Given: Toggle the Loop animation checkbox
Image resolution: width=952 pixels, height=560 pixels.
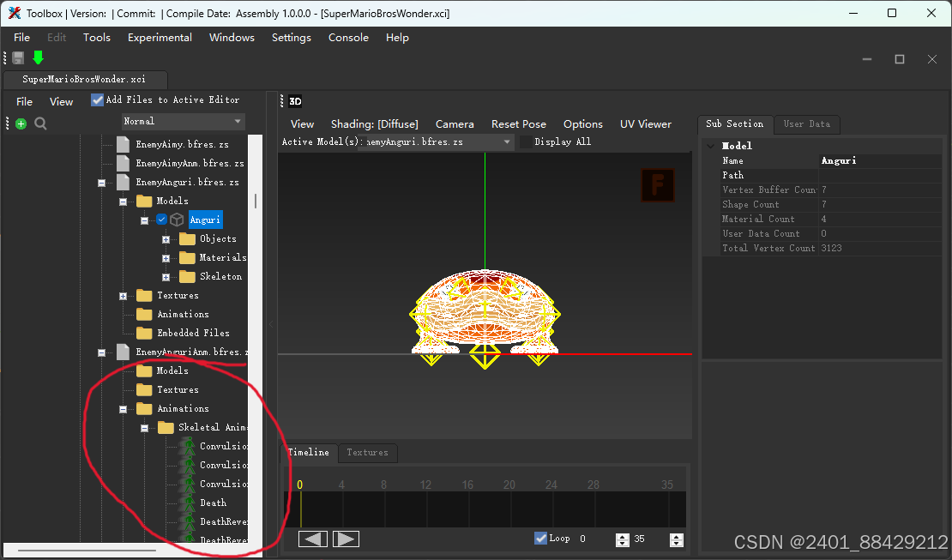Looking at the screenshot, I should coord(540,539).
